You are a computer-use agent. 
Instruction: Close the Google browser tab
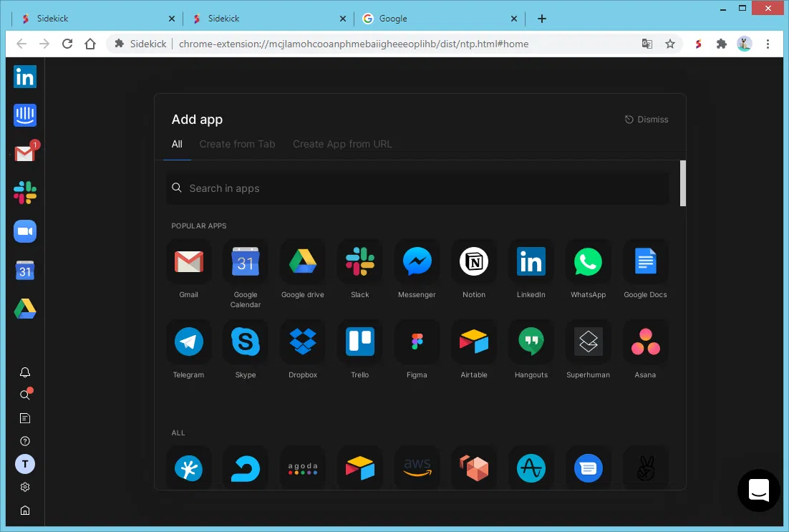point(514,19)
